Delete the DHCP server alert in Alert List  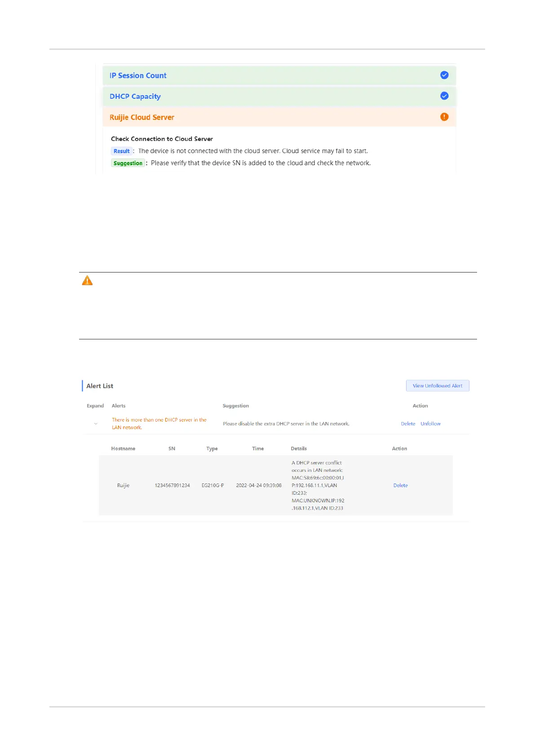point(408,424)
